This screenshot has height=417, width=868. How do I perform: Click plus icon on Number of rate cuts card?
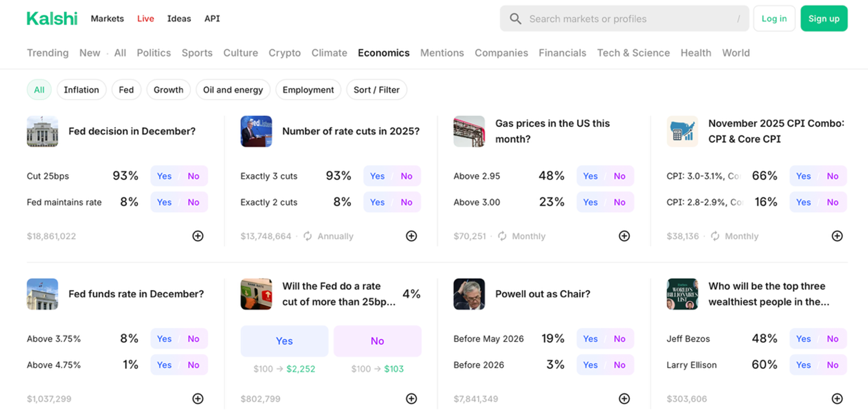point(411,236)
